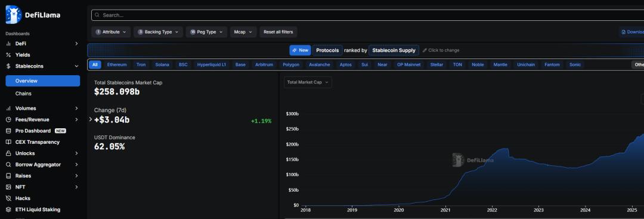Viewport: 644px width, 219px height.
Task: Click the Unlocks padlock icon
Action: click(x=8, y=153)
